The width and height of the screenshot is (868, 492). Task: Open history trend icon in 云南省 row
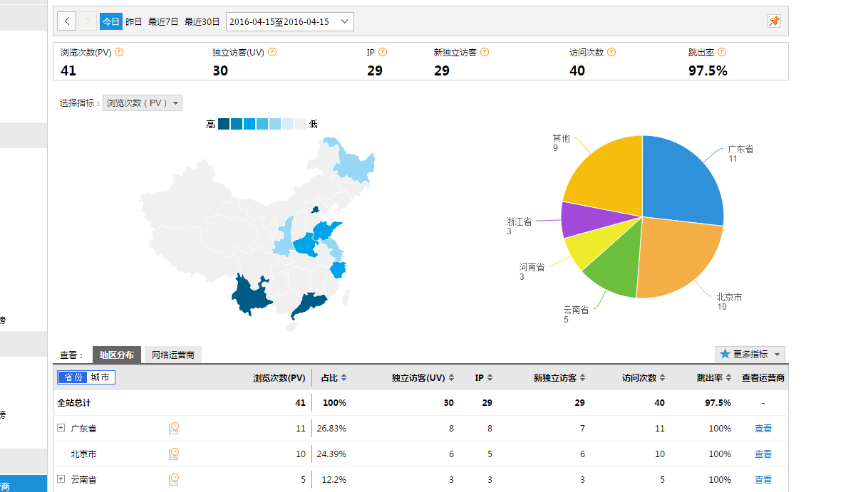coord(174,479)
